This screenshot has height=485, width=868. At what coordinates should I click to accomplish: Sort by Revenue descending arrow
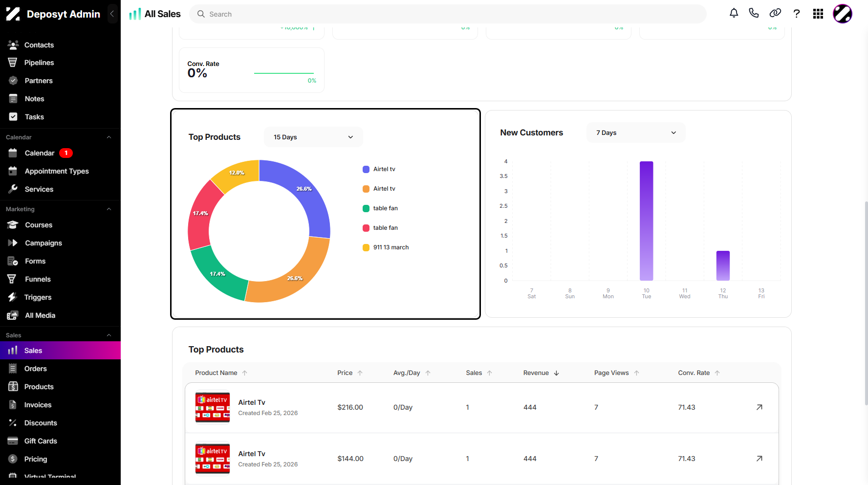(x=556, y=373)
